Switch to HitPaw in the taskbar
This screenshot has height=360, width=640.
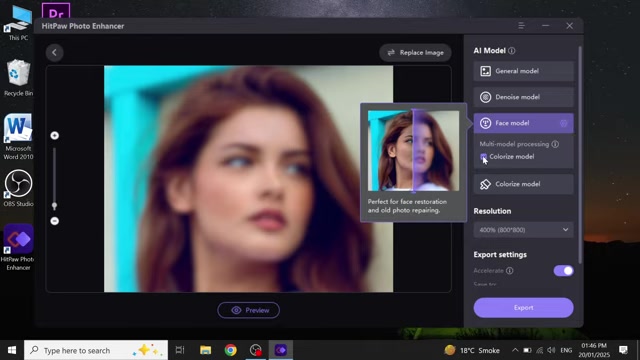280,350
